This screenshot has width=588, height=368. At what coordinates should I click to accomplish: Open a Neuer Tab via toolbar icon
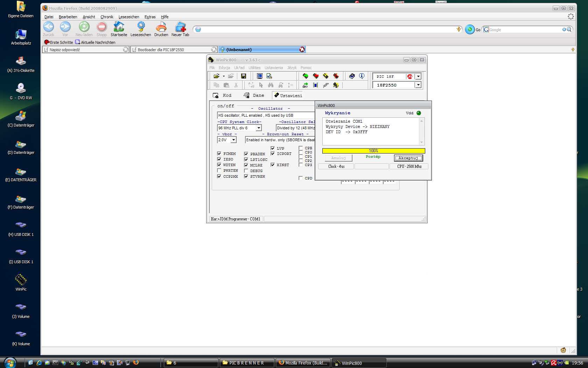180,27
